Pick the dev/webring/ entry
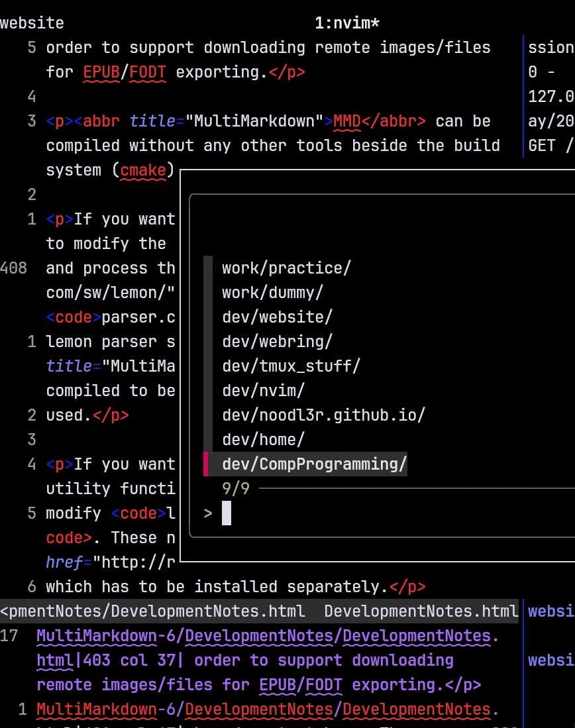This screenshot has width=575, height=728. click(x=277, y=342)
